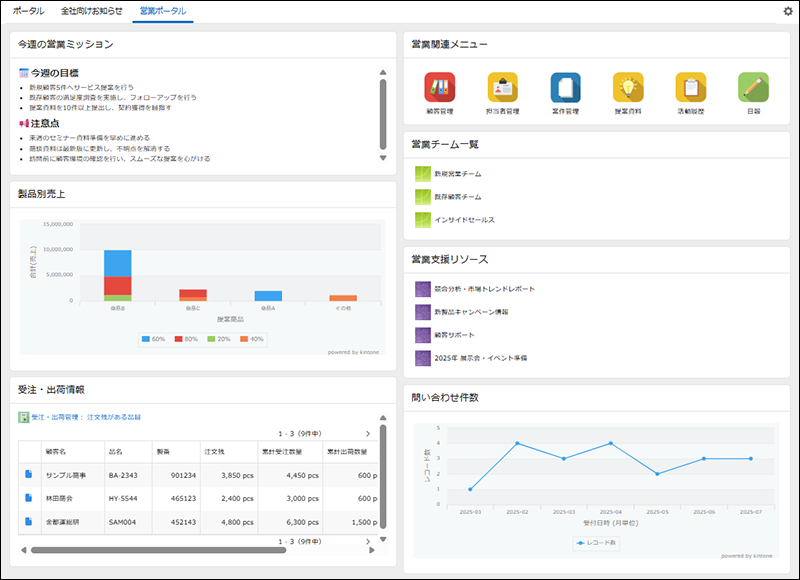Open the 活動履歴 clipboard icon

tap(691, 88)
